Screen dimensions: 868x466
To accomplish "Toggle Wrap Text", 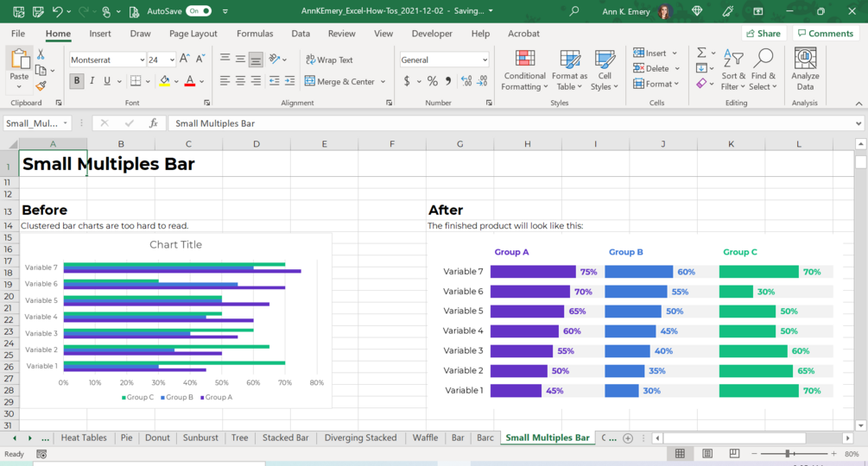I will pyautogui.click(x=329, y=60).
